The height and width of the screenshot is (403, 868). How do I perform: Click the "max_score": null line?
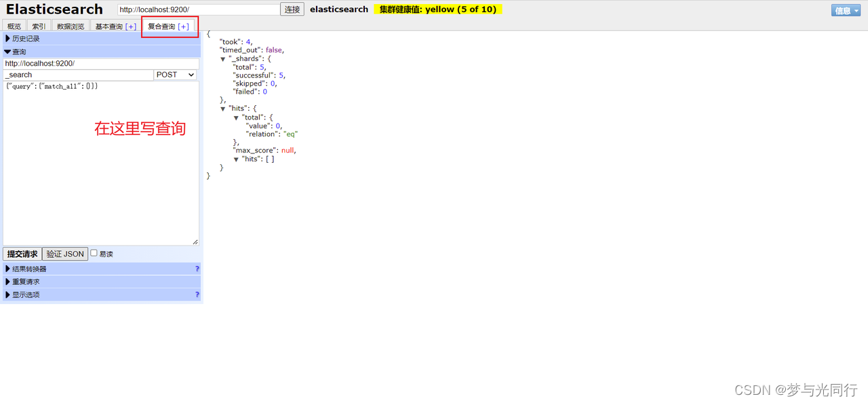[264, 151]
